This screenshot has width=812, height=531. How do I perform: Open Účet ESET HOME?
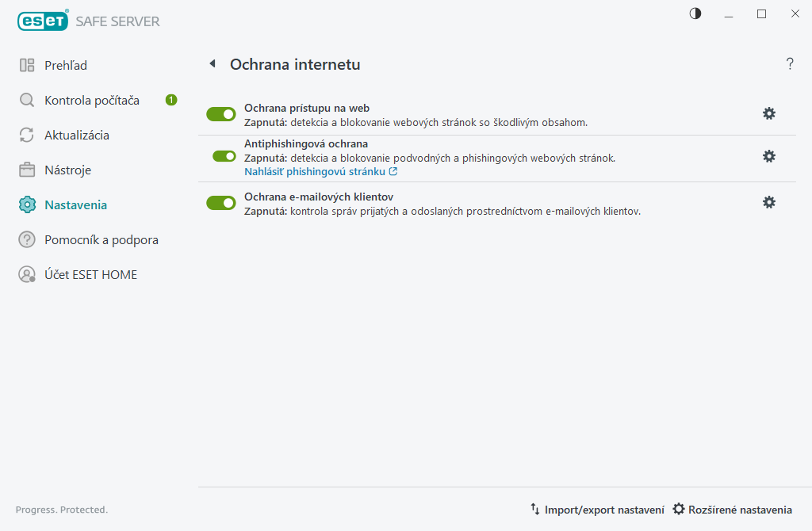(90, 274)
